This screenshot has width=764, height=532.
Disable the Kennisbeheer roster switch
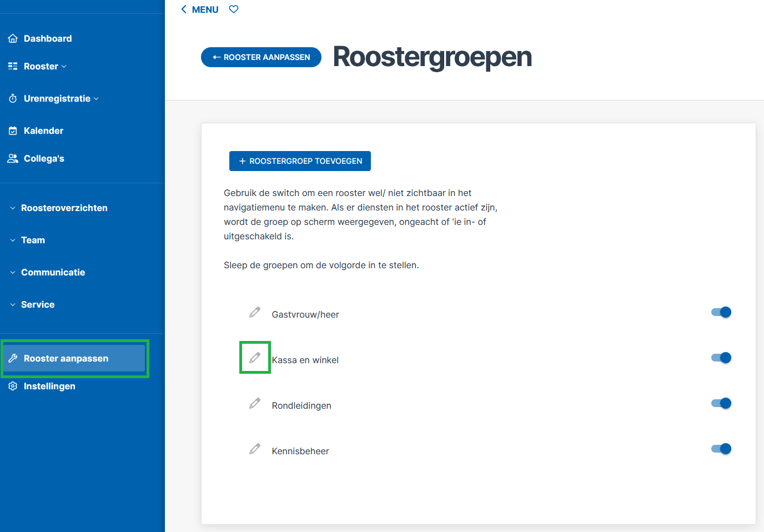pos(721,449)
